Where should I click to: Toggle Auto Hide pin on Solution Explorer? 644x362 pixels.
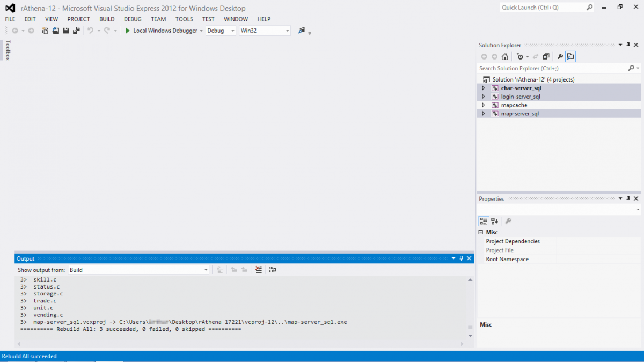pos(628,45)
